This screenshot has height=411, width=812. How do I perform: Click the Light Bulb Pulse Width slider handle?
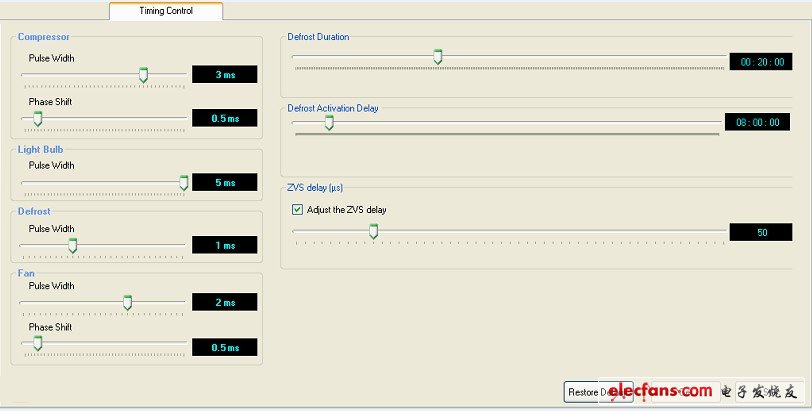(183, 182)
